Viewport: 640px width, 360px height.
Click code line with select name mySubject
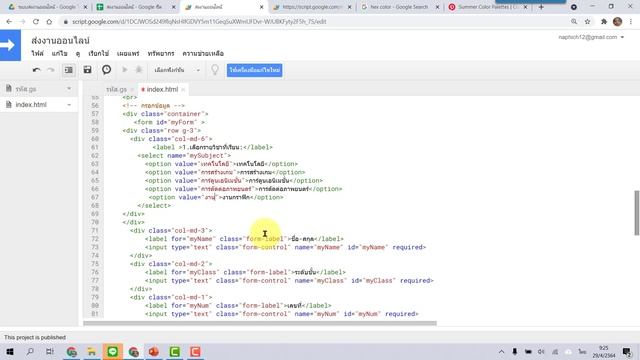click(184, 156)
